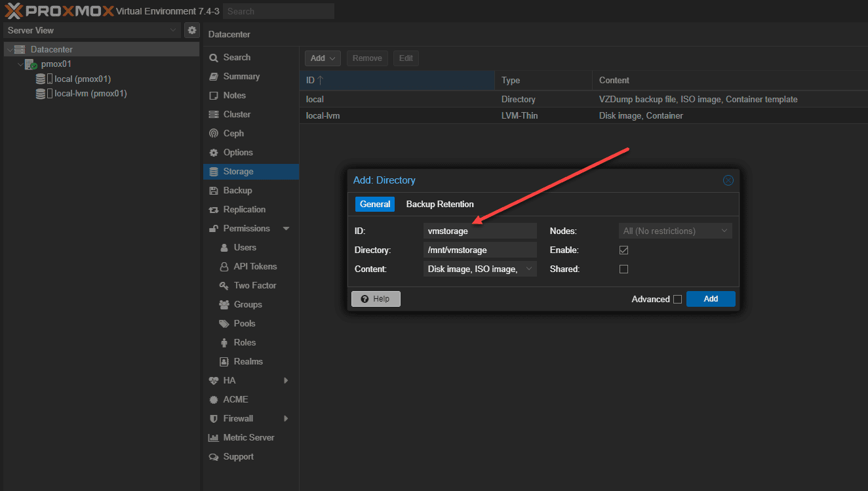Click the local-lvm storage icon in tree
The height and width of the screenshot is (491, 868).
(x=41, y=94)
